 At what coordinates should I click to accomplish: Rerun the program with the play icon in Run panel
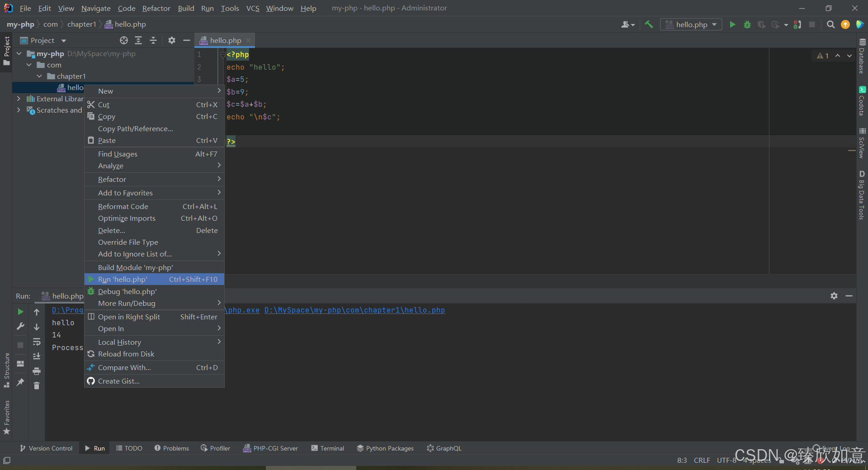(x=20, y=312)
